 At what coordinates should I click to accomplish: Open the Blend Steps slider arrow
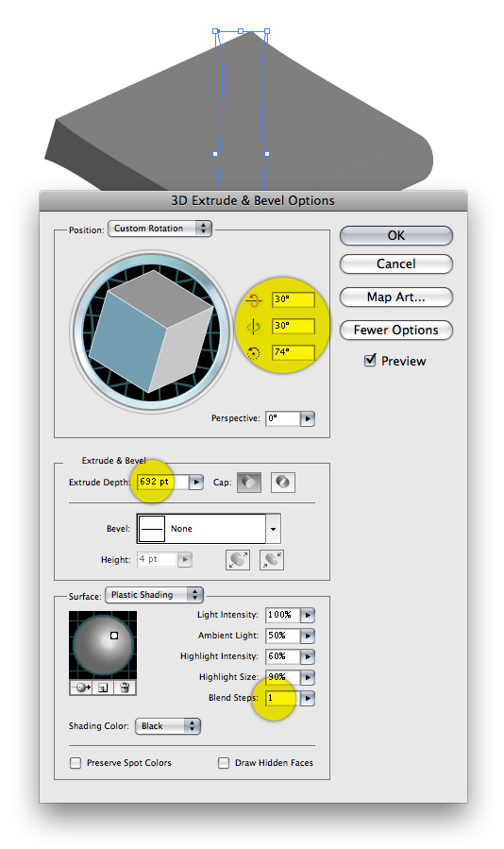(x=308, y=698)
